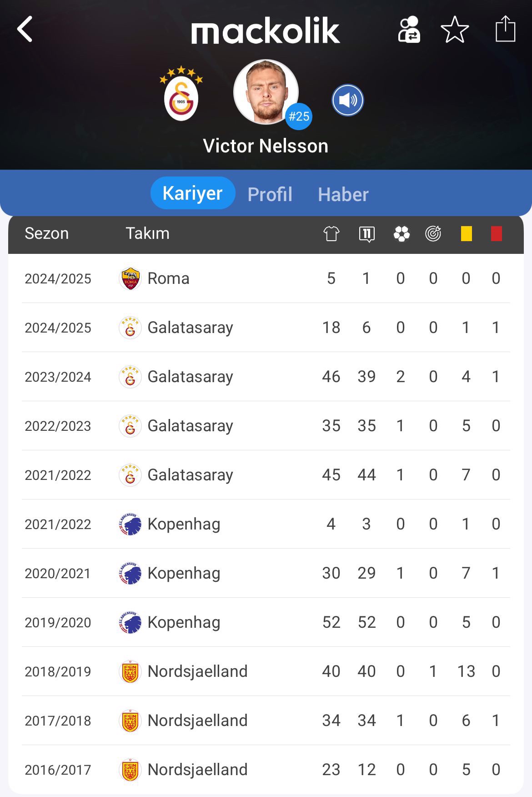Open the Roma 2024/2025 row
The width and height of the screenshot is (532, 797).
click(x=266, y=278)
